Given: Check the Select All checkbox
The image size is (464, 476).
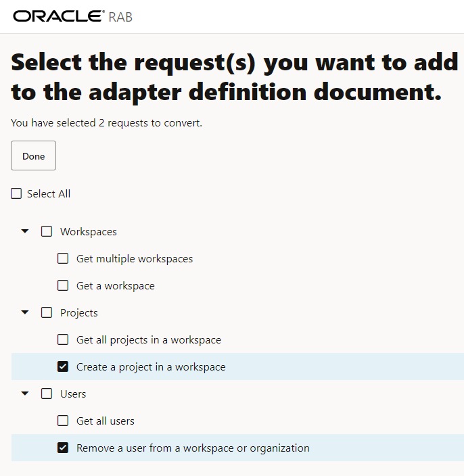Looking at the screenshot, I should (x=17, y=194).
